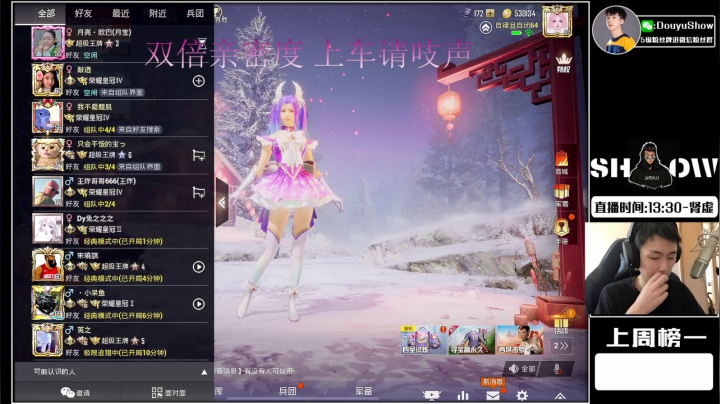Click join-team flag icon for 王炸哥哥666 row
Screen dimensions: 720x404
pyautogui.click(x=198, y=192)
